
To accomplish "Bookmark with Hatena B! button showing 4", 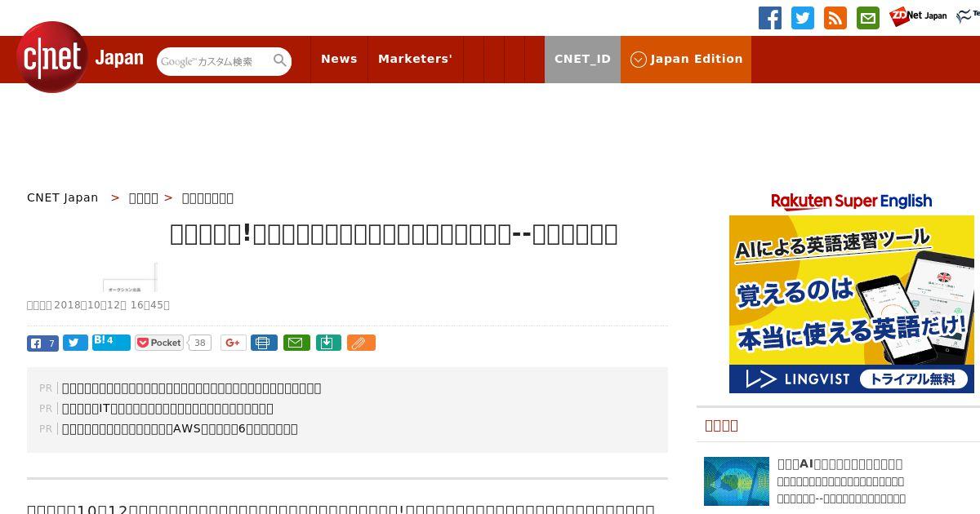I will 111,343.
